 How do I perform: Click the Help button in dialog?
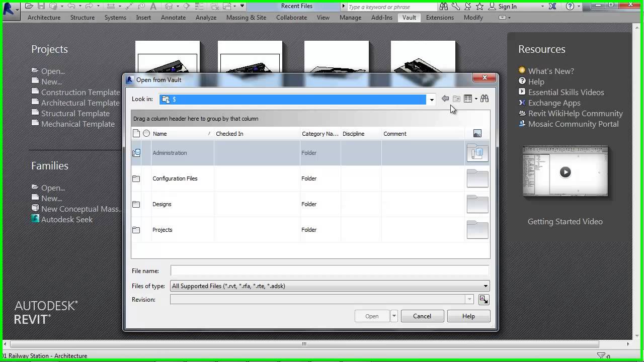click(468, 316)
